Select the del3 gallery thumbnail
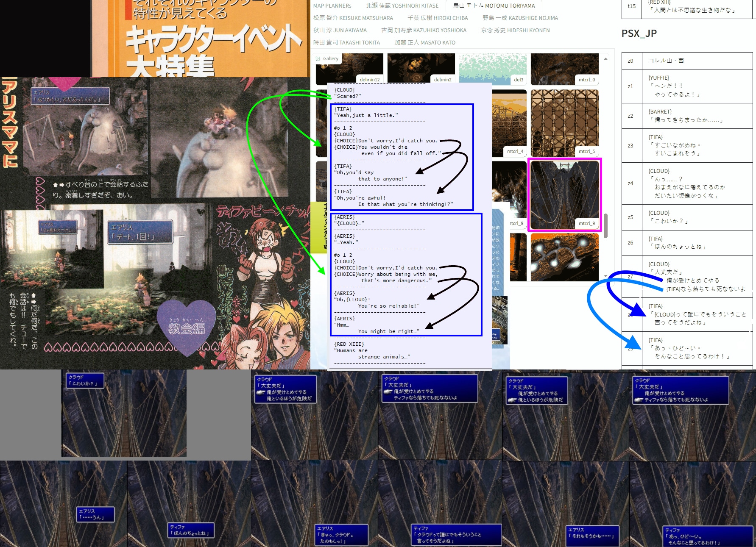This screenshot has height=547, width=756. (x=493, y=69)
